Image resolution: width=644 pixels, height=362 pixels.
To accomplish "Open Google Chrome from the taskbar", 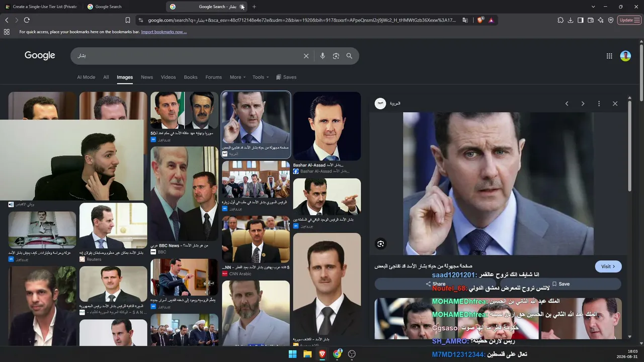I will click(x=337, y=354).
